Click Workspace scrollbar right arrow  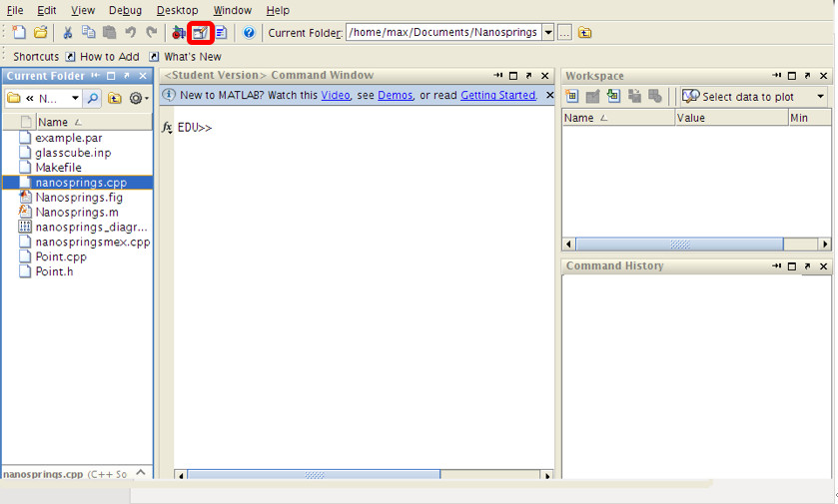click(825, 244)
